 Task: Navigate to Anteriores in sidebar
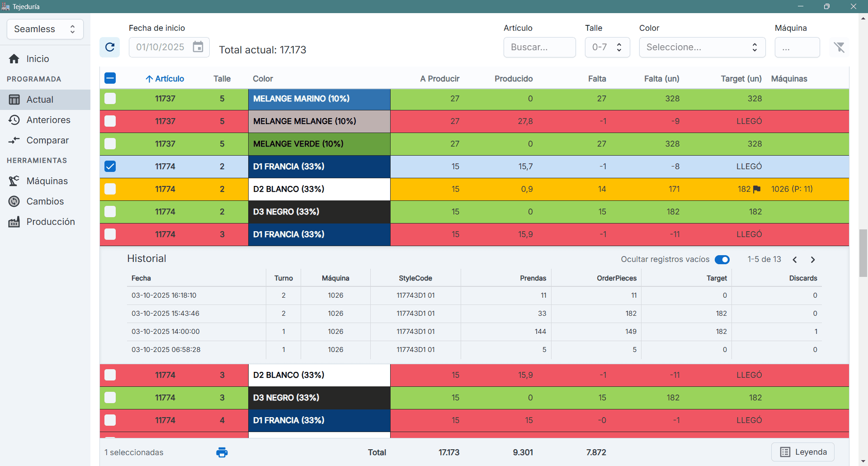click(48, 120)
